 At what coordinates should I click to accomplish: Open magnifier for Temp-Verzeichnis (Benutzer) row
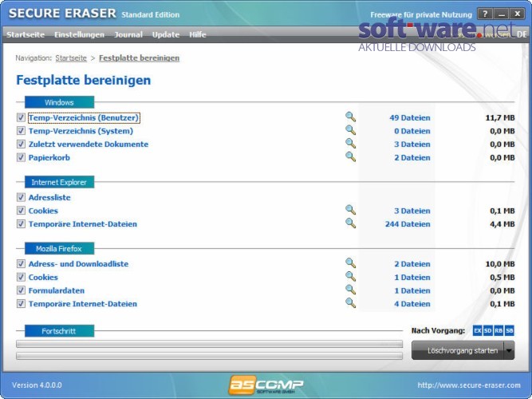click(350, 117)
